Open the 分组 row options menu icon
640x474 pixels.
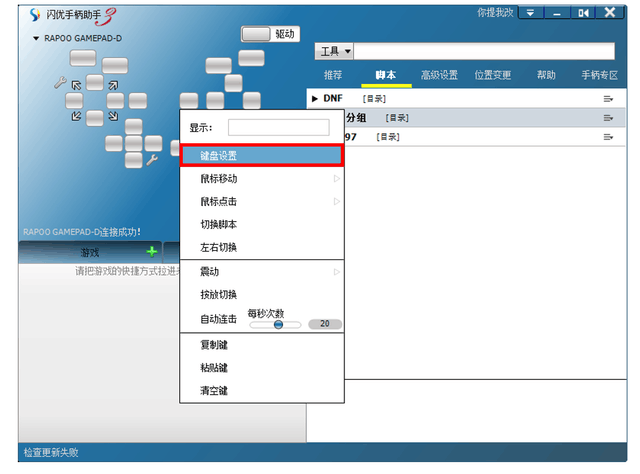[x=608, y=118]
